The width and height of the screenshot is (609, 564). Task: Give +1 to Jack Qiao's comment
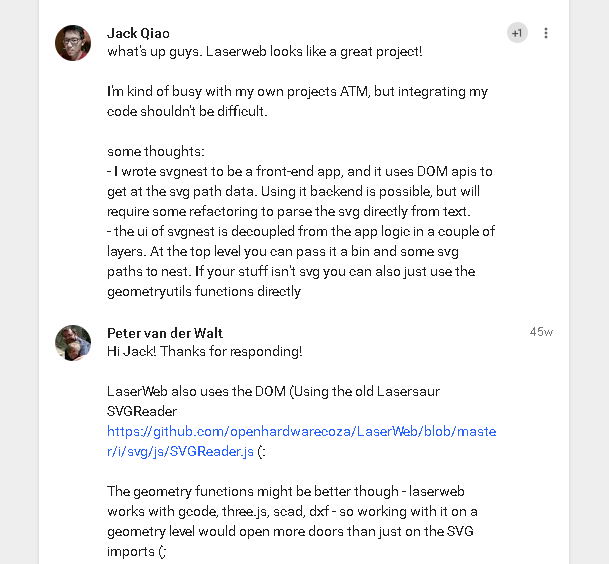point(517,33)
